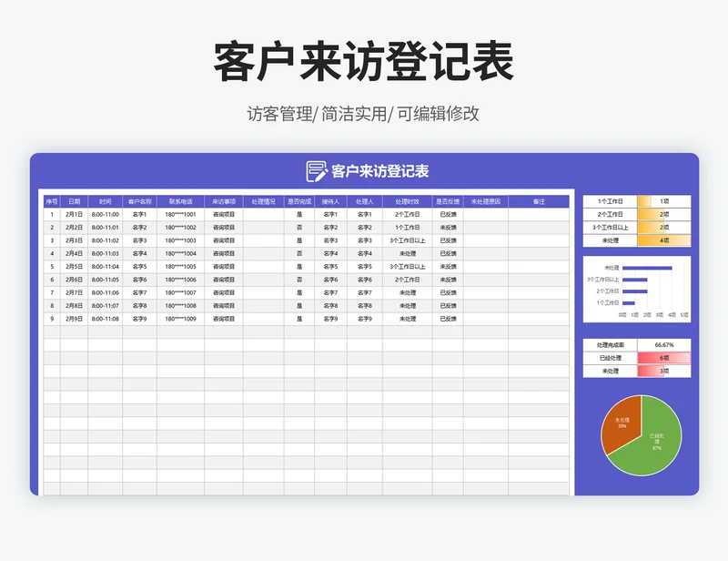This screenshot has width=728, height=561.
Task: Click the 处理时效 cell for 2月1日 row
Action: click(407, 215)
